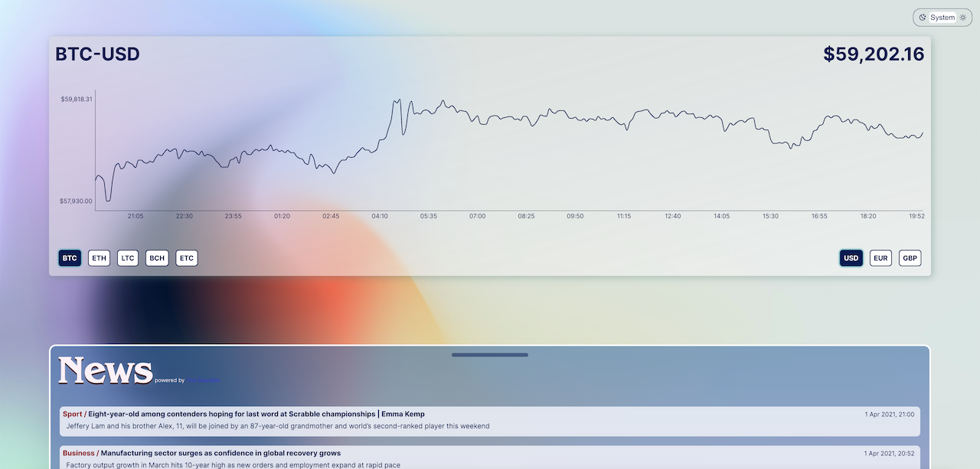This screenshot has height=469, width=980.
Task: Choose GBP as the currency
Action: coord(910,258)
